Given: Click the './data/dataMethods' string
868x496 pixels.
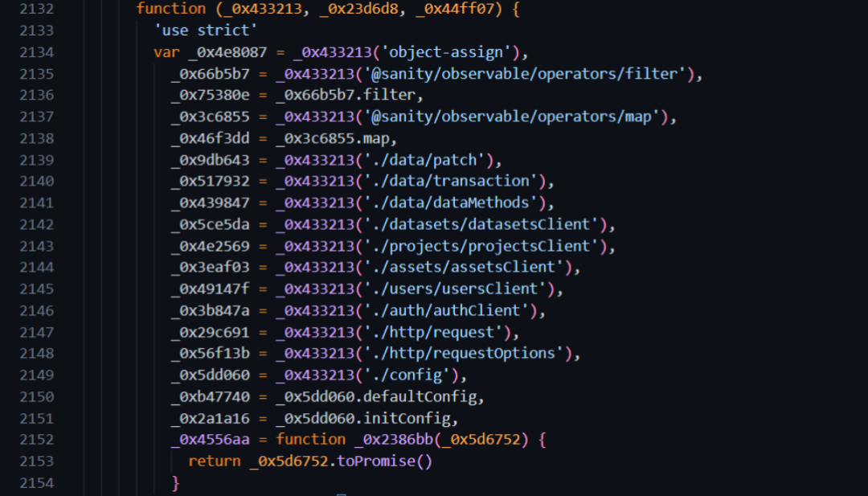Looking at the screenshot, I should click(x=452, y=203).
